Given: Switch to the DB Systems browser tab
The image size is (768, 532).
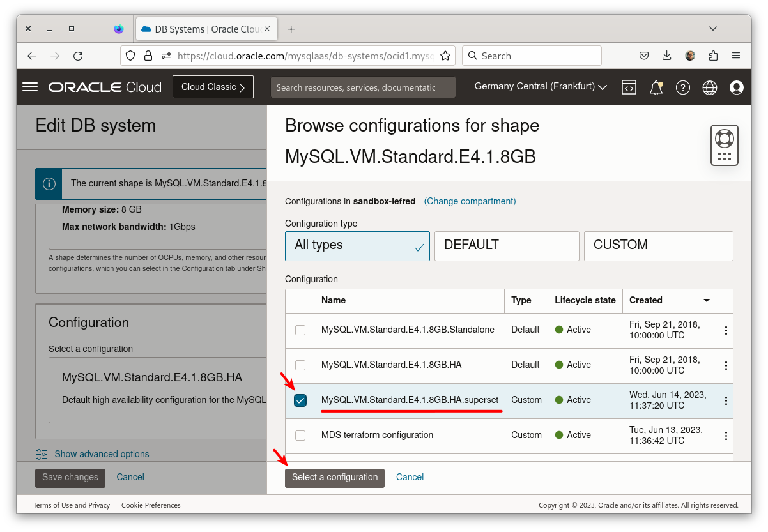Looking at the screenshot, I should tap(204, 29).
